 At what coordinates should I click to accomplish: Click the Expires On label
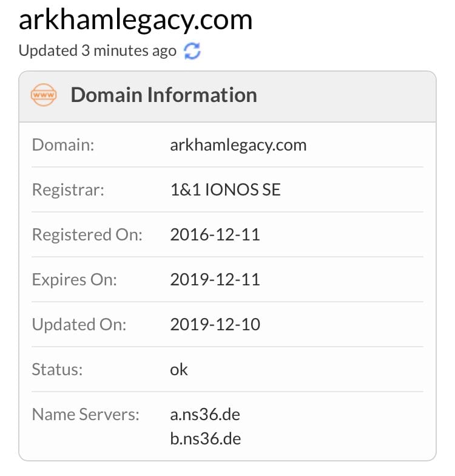[75, 279]
